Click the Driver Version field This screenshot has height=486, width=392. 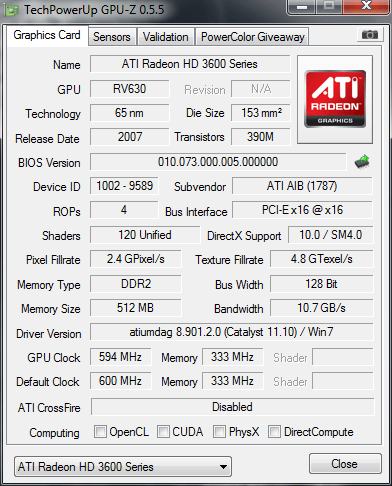231,332
